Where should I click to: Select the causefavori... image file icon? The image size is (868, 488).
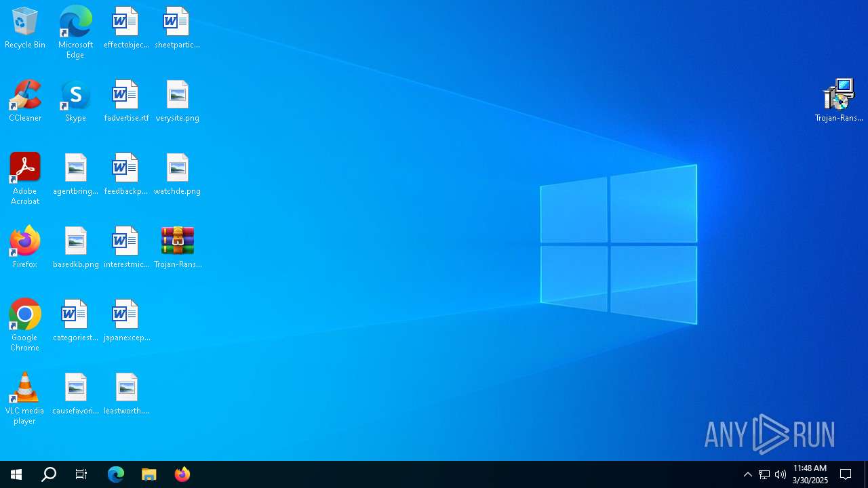point(75,394)
